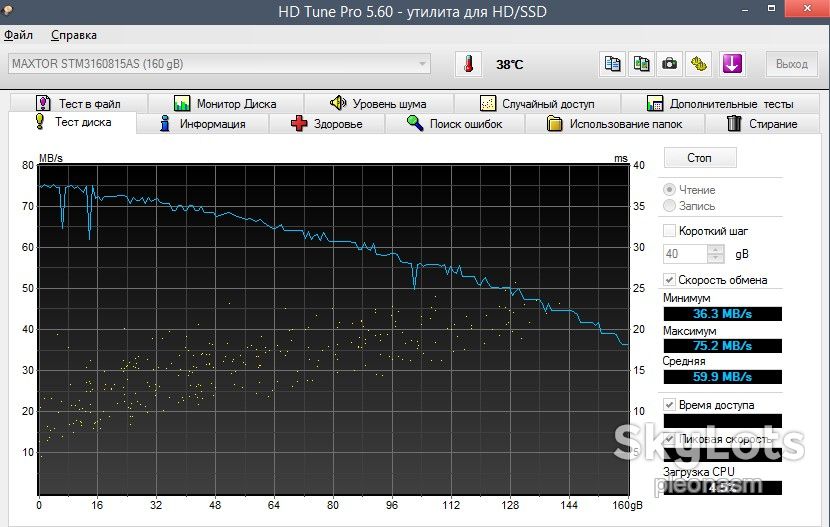Toggle the Пиковая скорость checkbox
The width and height of the screenshot is (830, 527).
[x=669, y=439]
